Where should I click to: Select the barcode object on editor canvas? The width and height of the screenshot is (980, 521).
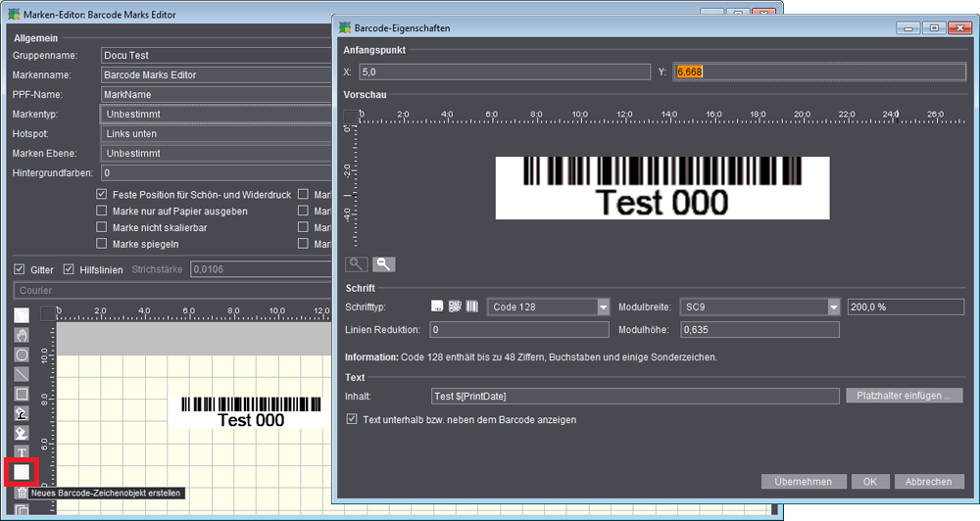click(x=250, y=412)
